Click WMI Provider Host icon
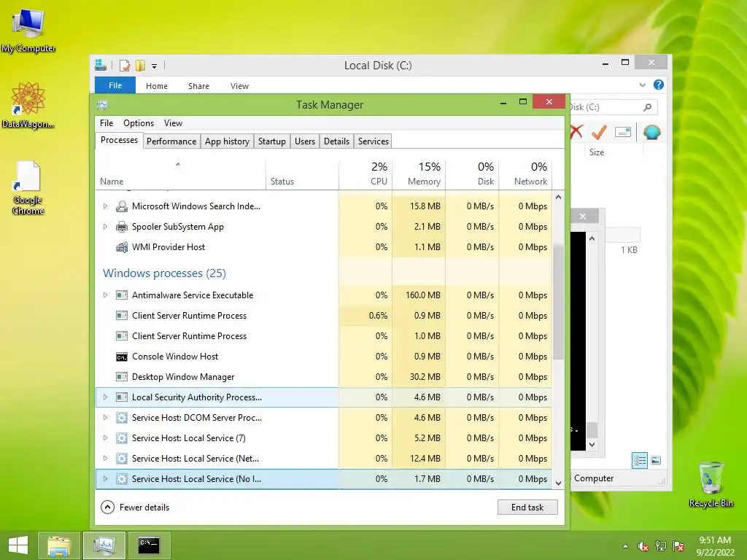This screenshot has width=747, height=560. tap(122, 247)
